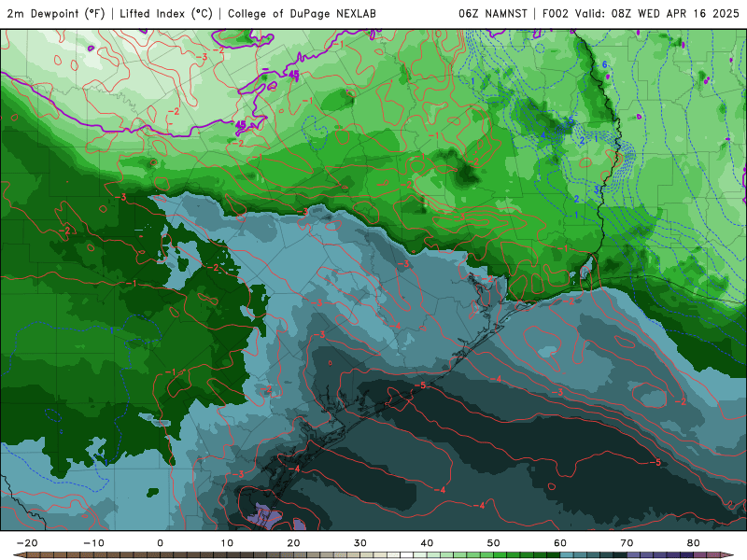Image resolution: width=747 pixels, height=560 pixels.
Task: Click the '-10' color scale label
Action: [x=93, y=543]
